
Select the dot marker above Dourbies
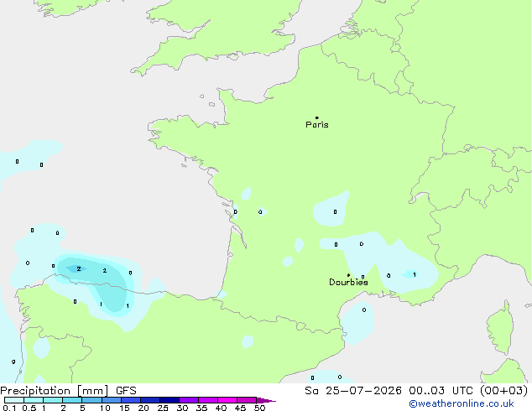pyautogui.click(x=348, y=275)
